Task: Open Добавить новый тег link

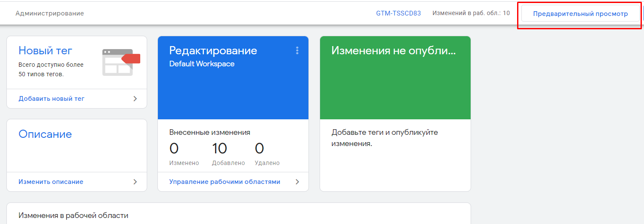Action: (51, 99)
